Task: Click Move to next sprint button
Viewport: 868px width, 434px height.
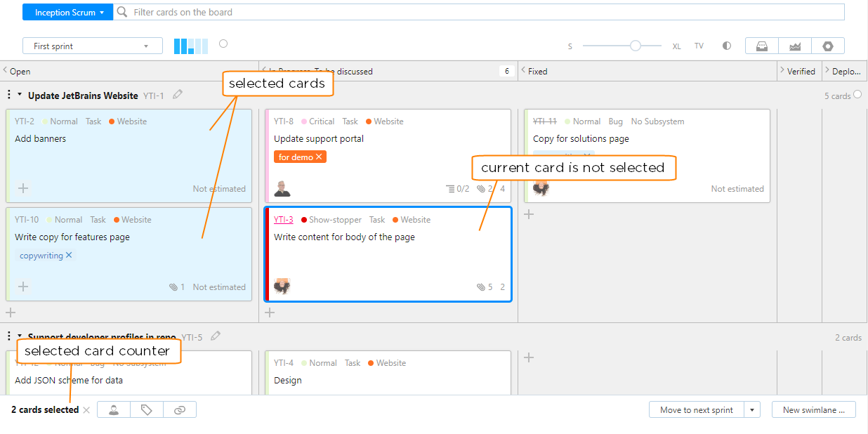Action: click(697, 410)
